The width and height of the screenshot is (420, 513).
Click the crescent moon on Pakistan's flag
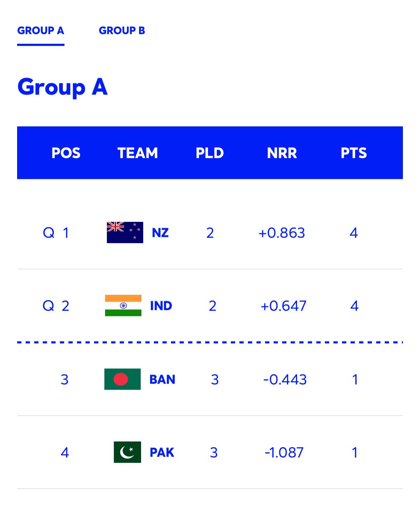point(125,451)
